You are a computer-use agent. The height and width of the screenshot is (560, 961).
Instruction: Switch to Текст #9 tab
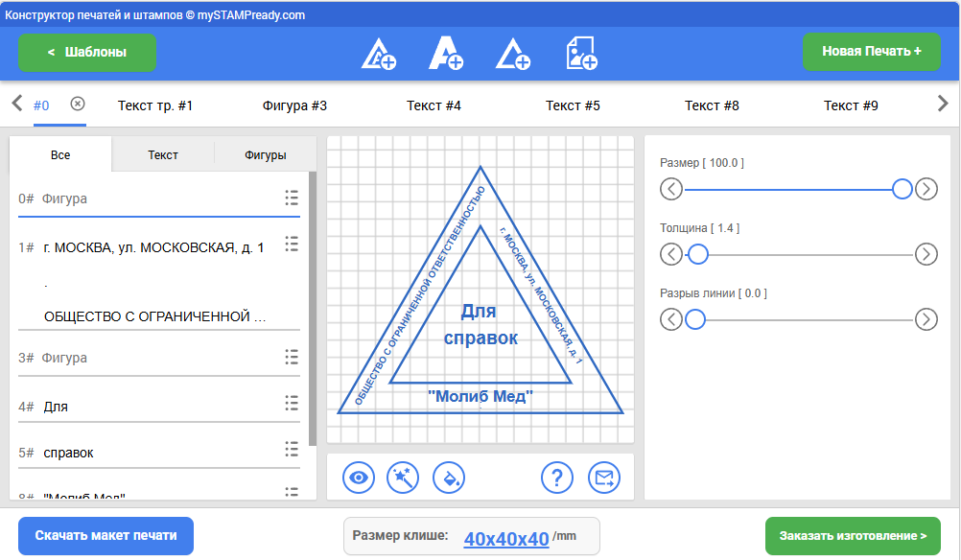pyautogui.click(x=851, y=105)
